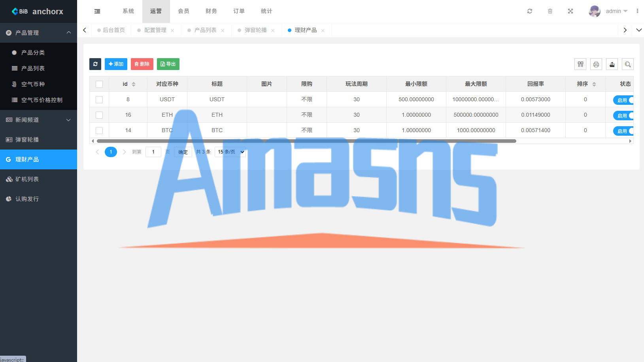This screenshot has height=362, width=644.
Task: Check the row with id 8
Action: pos(99,100)
